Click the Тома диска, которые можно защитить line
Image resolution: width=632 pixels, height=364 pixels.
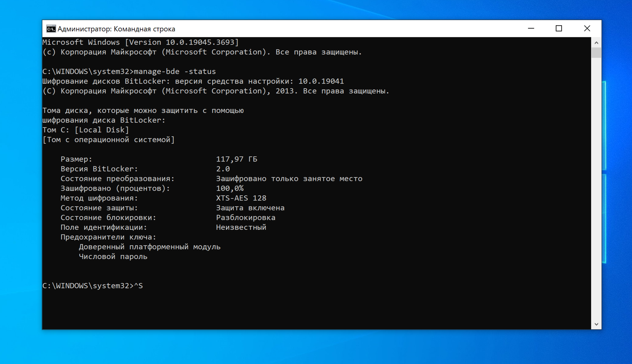[x=143, y=111]
